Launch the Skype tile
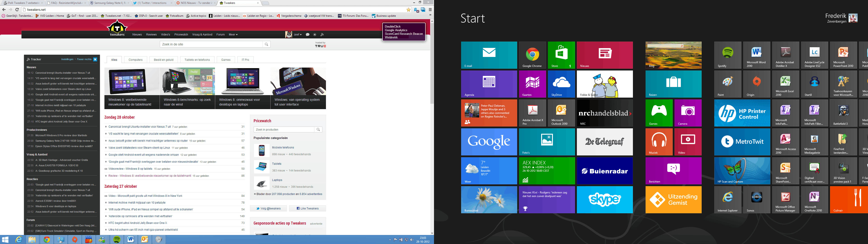The height and width of the screenshot is (244, 868). coord(604,200)
